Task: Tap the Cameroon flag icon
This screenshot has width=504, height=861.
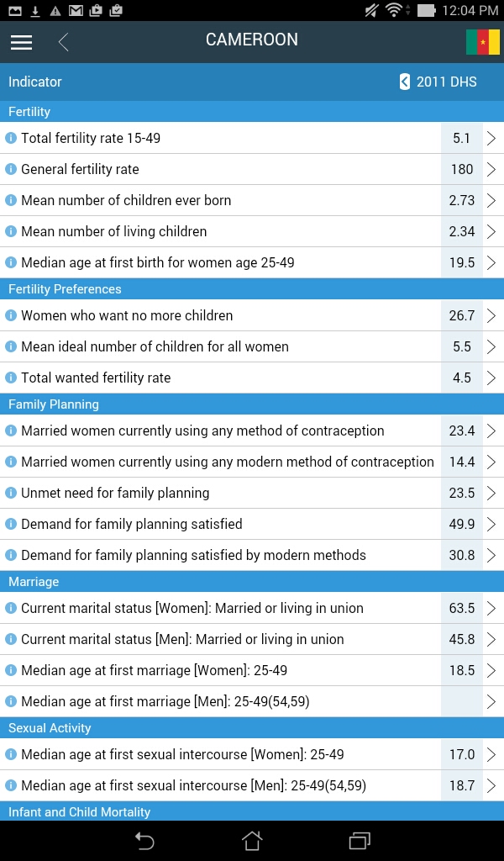Action: point(482,42)
